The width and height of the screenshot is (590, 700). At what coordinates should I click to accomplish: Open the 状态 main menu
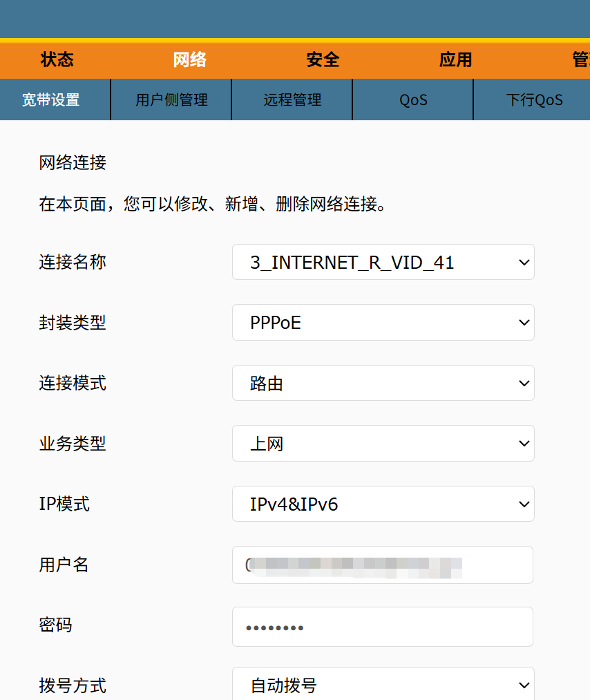pos(57,60)
